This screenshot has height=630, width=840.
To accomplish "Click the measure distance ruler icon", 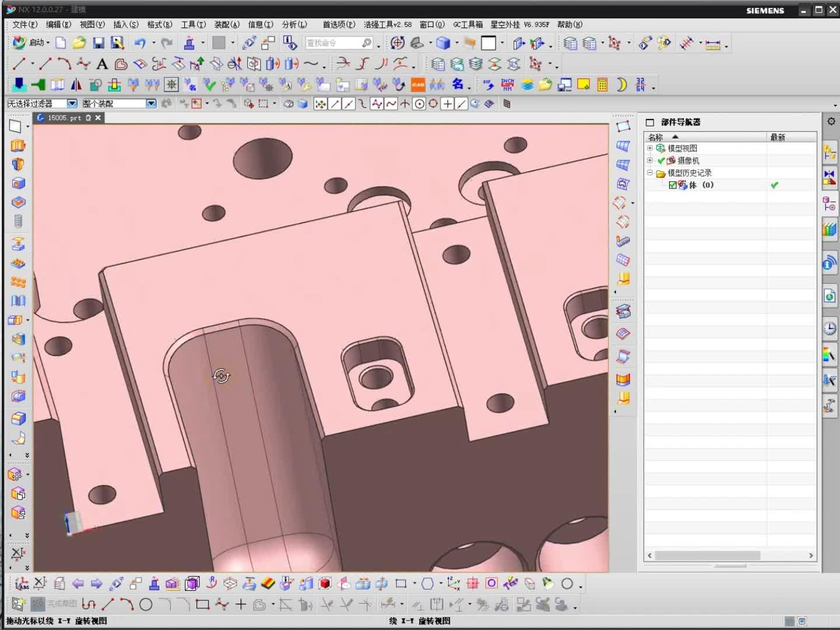I will click(x=714, y=43).
